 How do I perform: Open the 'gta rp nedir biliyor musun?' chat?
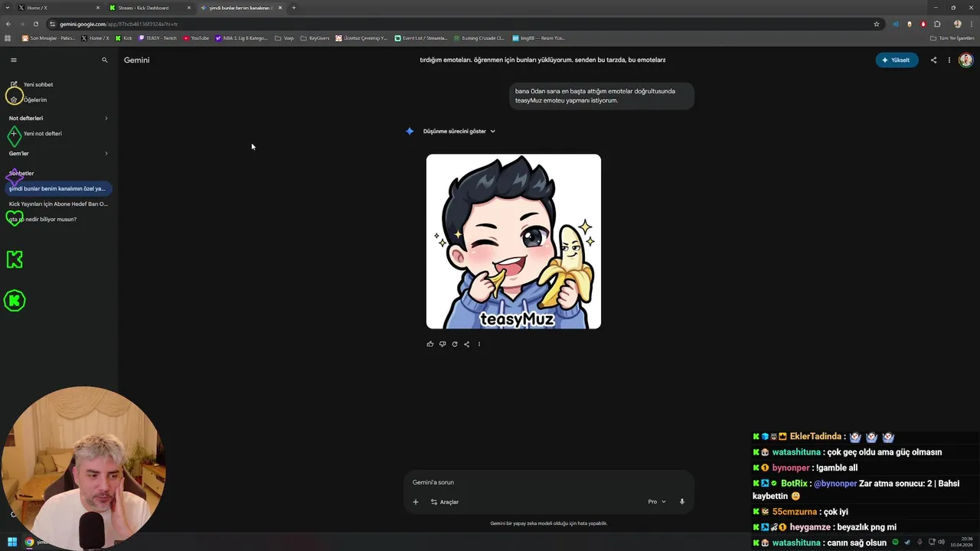click(43, 219)
